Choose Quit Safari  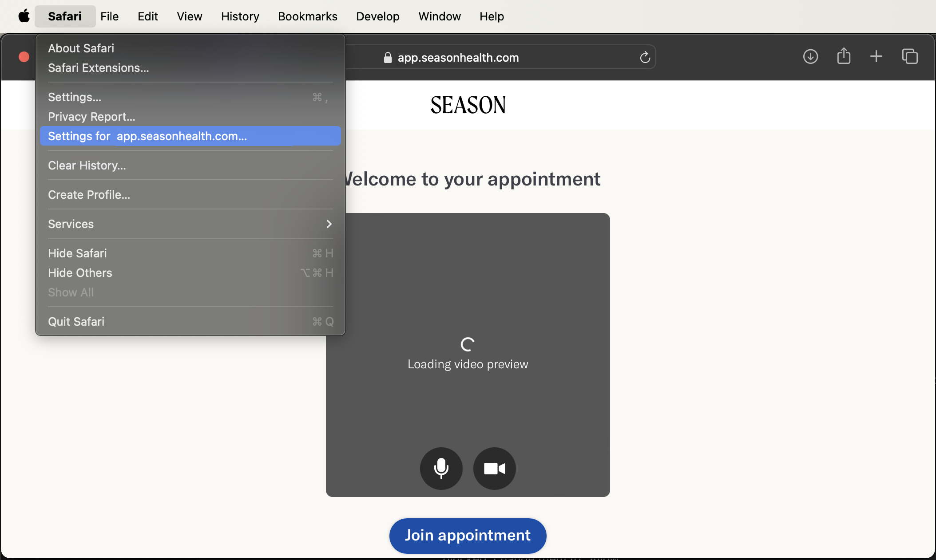[190, 321]
